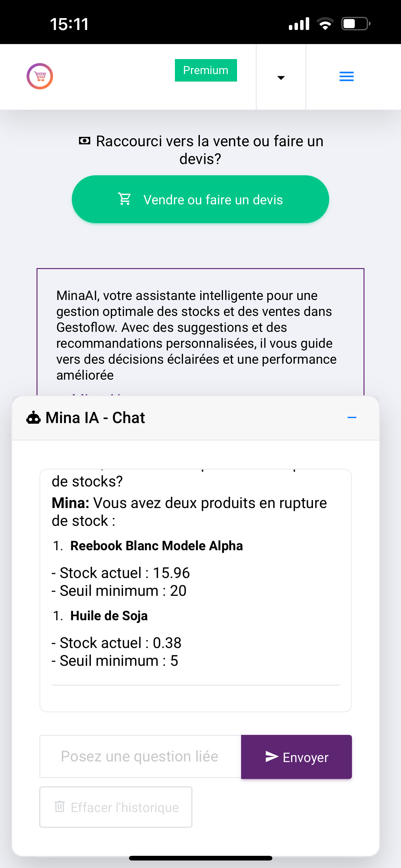
Task: Click the money icon near Raccourci heading
Action: click(x=85, y=141)
